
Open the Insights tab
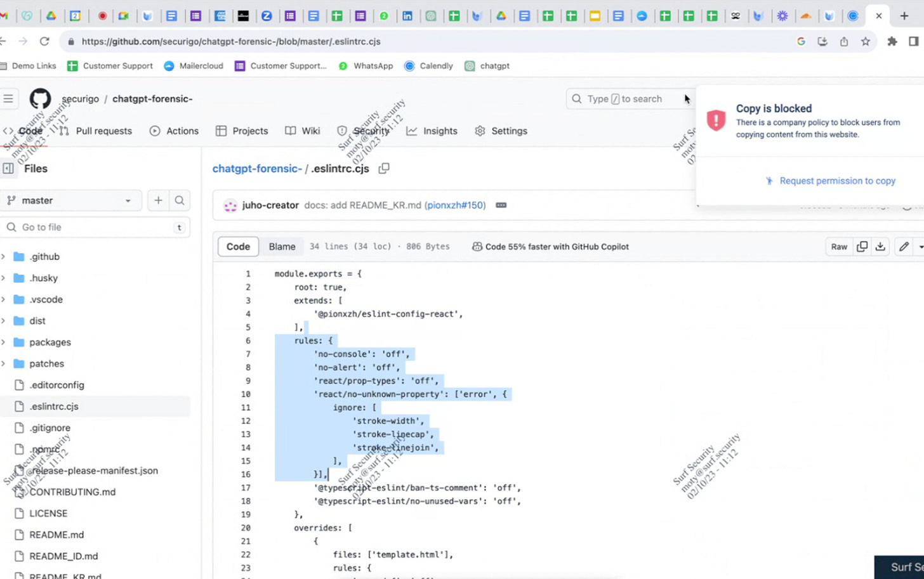432,131
